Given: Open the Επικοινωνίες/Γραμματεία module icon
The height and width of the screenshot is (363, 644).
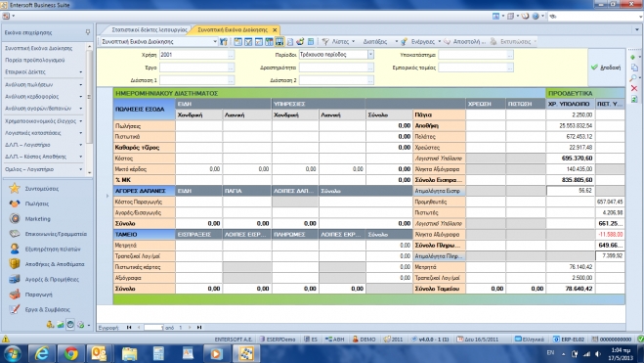Looking at the screenshot, I should 15,234.
